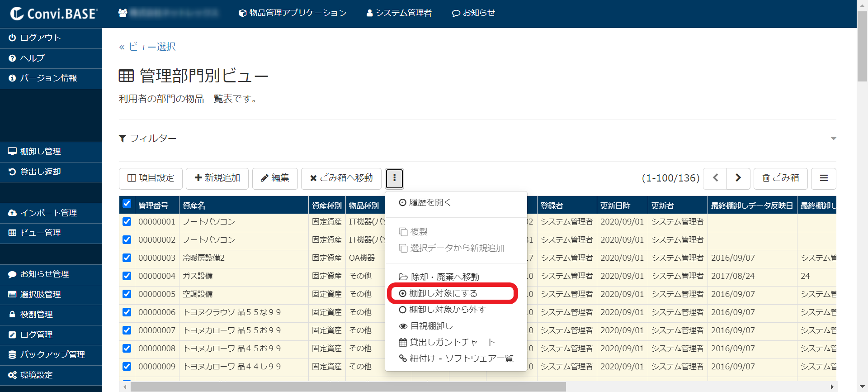Open 役割管理

coord(51,315)
